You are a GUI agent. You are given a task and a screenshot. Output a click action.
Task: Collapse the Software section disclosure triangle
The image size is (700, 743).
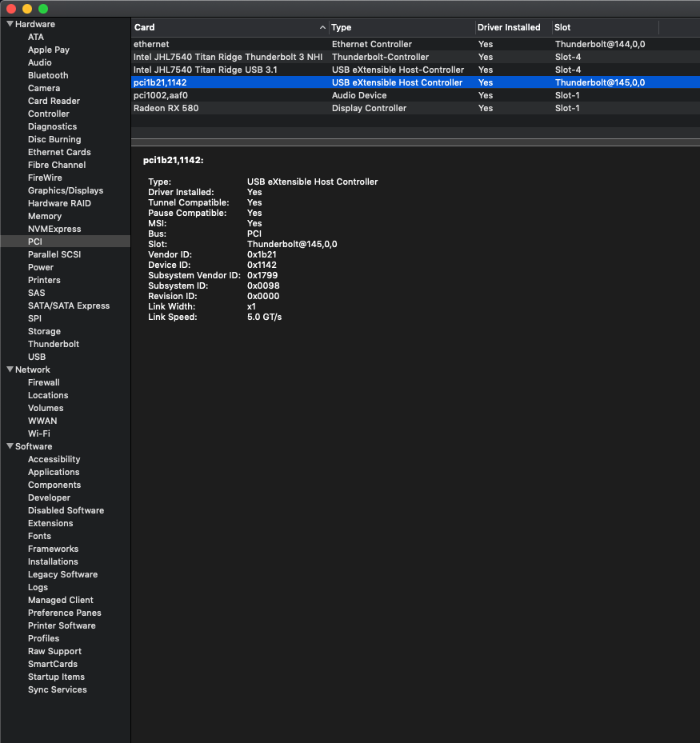click(x=10, y=446)
